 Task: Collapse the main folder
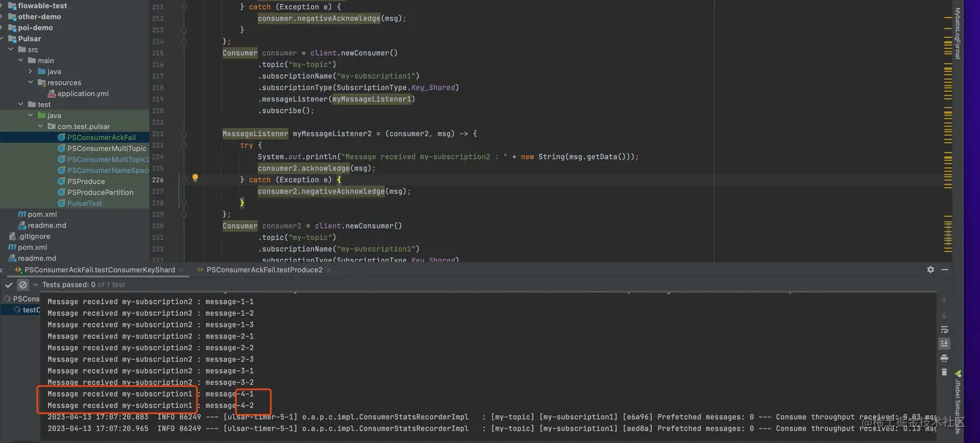[21, 61]
